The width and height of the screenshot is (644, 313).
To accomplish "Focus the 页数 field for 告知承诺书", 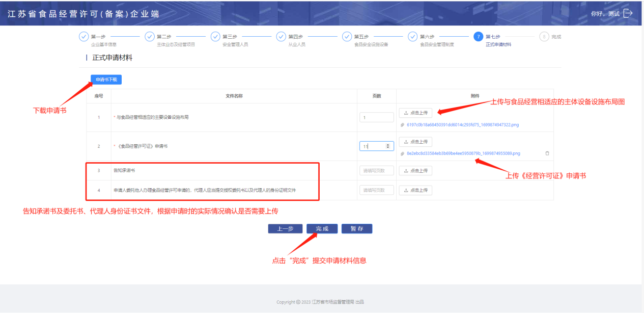I will coord(376,171).
